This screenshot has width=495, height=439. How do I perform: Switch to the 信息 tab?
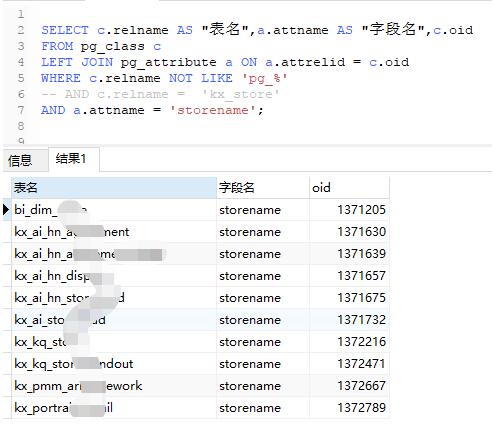[25, 160]
